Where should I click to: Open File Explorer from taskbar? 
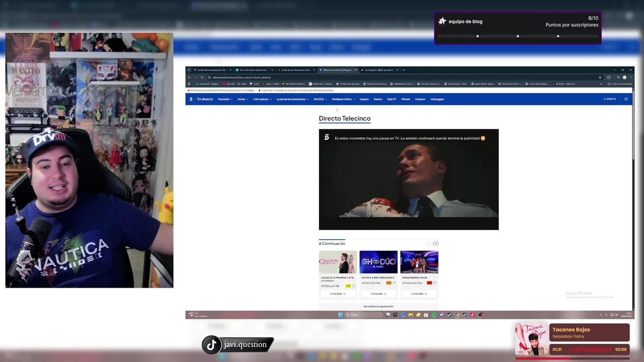(x=411, y=315)
